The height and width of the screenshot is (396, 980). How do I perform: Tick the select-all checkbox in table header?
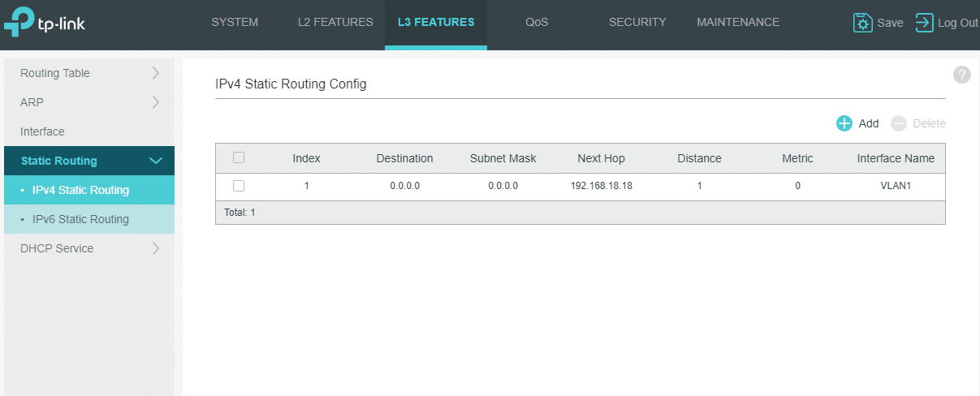(239, 157)
